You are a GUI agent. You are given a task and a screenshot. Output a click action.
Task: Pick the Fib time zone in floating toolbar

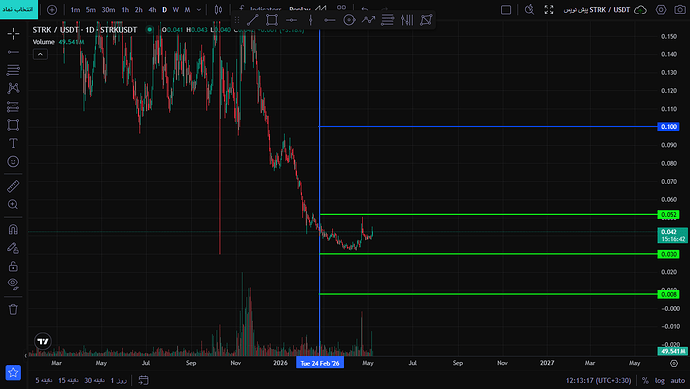point(407,20)
